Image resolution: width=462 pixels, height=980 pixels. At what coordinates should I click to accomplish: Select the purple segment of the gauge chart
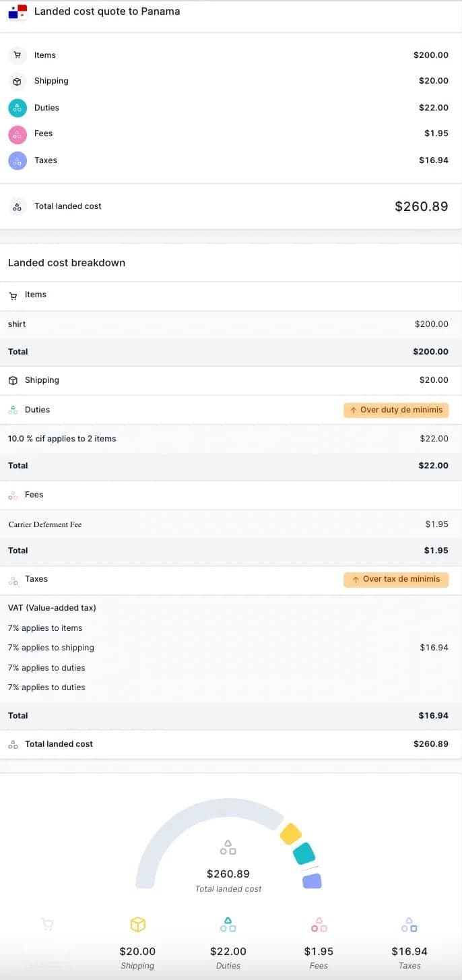click(312, 880)
